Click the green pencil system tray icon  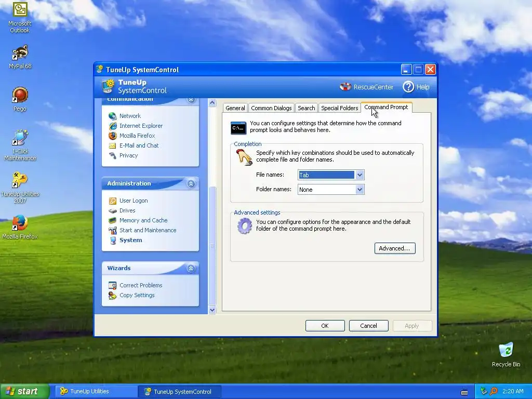click(x=484, y=391)
